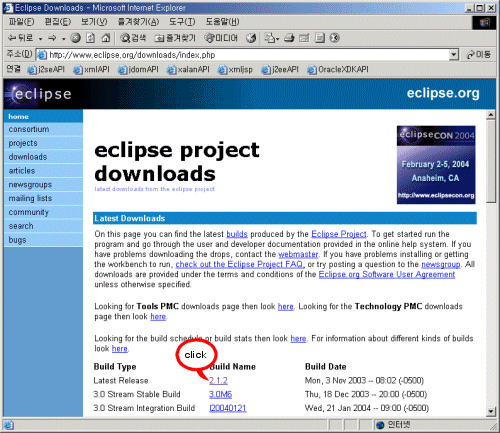Image resolution: width=500 pixels, height=433 pixels.
Task: Open the 도움말(H) Help menu
Action: click(x=222, y=22)
